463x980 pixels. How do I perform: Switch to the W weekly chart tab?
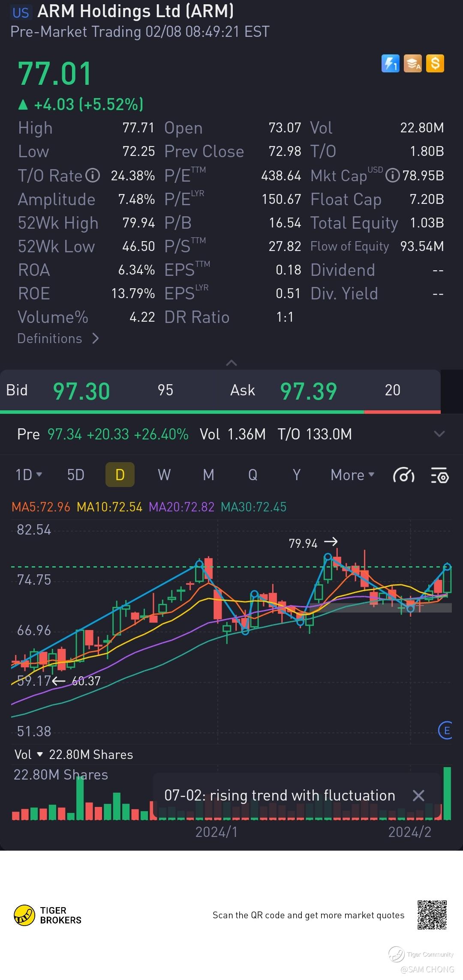pos(164,475)
